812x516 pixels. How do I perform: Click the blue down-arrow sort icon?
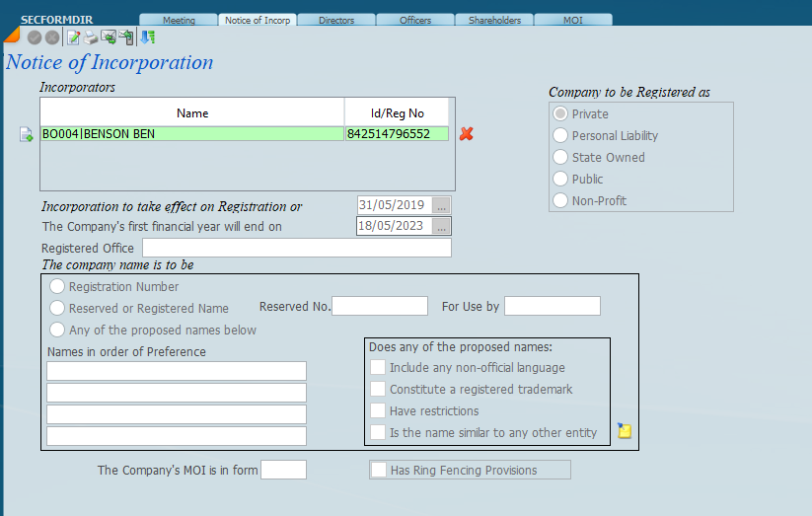click(x=147, y=37)
